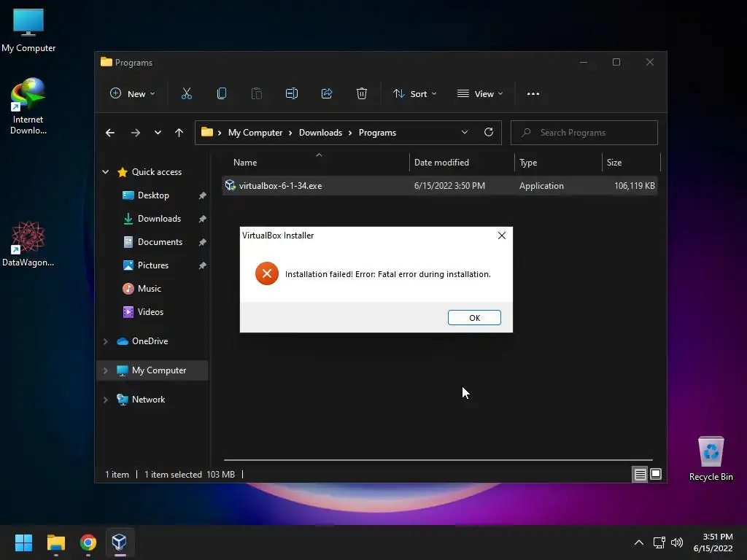
Task: Click the Search Programs field
Action: click(x=584, y=133)
